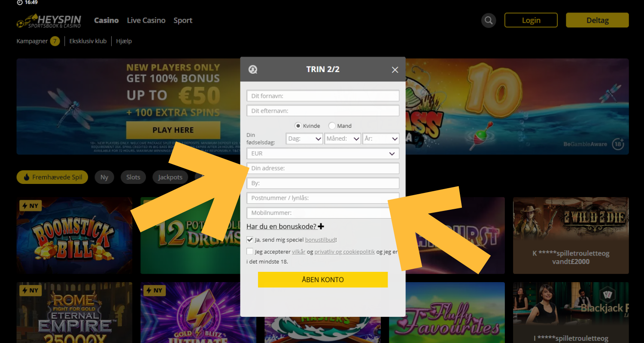Select the Slots games filter
Image resolution: width=644 pixels, height=343 pixels.
click(133, 177)
